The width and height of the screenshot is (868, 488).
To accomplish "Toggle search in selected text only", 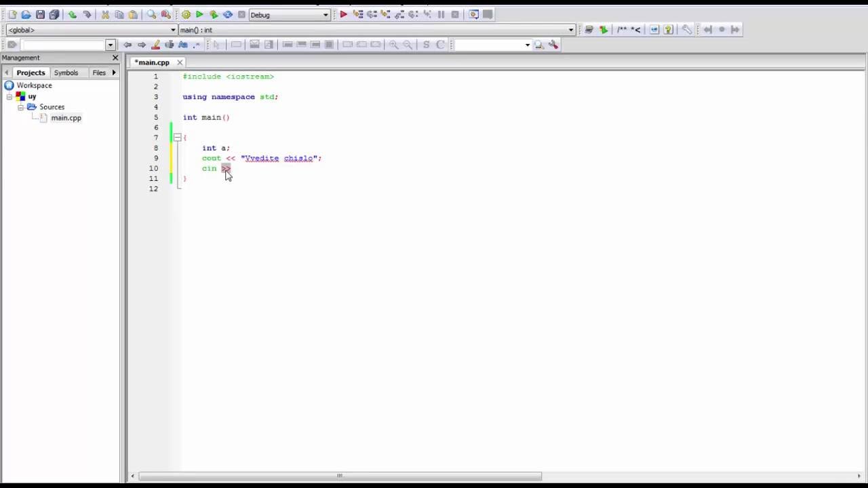I will tap(170, 45).
